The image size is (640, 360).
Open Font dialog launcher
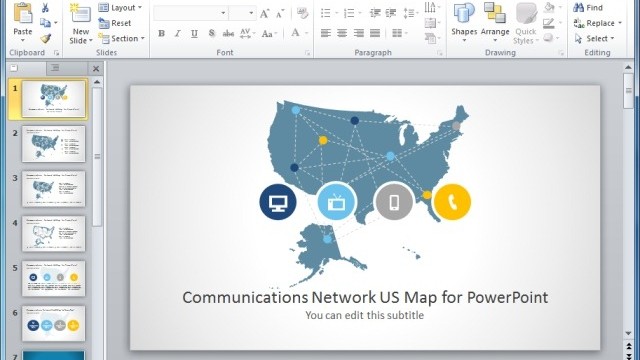pyautogui.click(x=307, y=53)
